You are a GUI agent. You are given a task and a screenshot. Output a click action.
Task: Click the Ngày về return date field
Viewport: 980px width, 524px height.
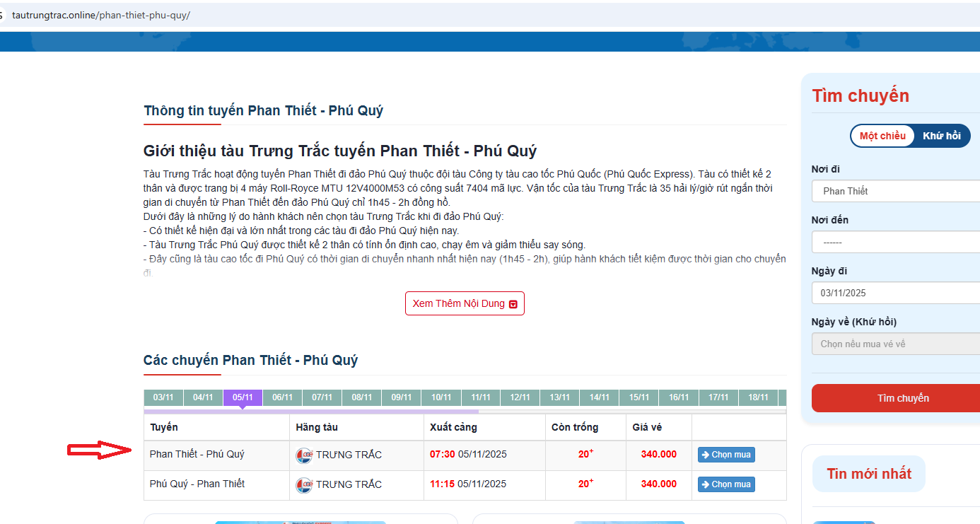coord(896,344)
